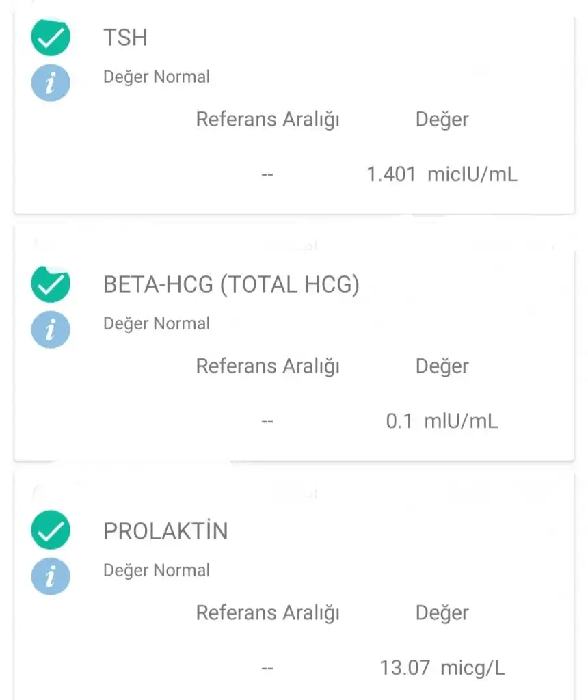Screen dimensions: 588x700
Task: Click 'Değer' column header in TSH card
Action: pos(442,120)
